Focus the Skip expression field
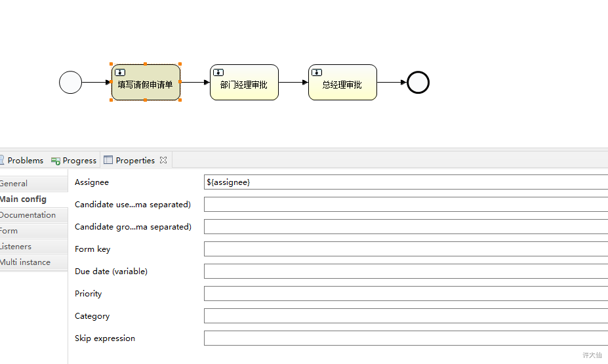The width and height of the screenshot is (608, 364). pyautogui.click(x=406, y=338)
